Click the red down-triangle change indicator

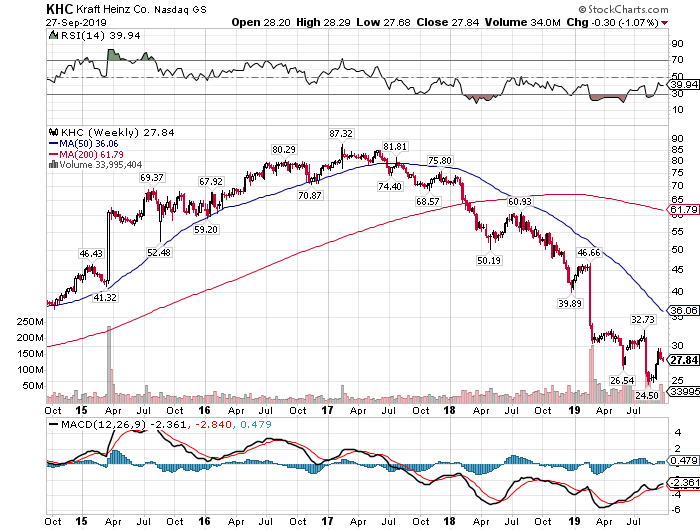click(x=665, y=23)
